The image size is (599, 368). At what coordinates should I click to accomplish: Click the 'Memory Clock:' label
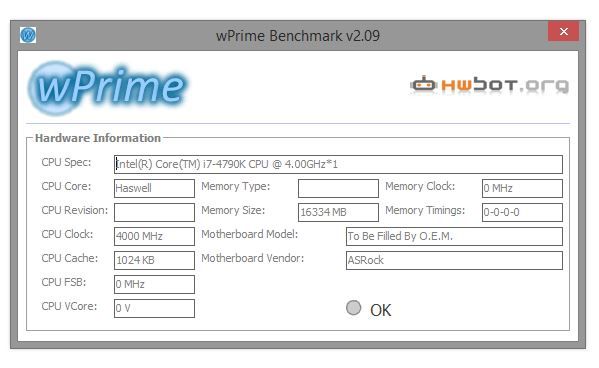[420, 186]
